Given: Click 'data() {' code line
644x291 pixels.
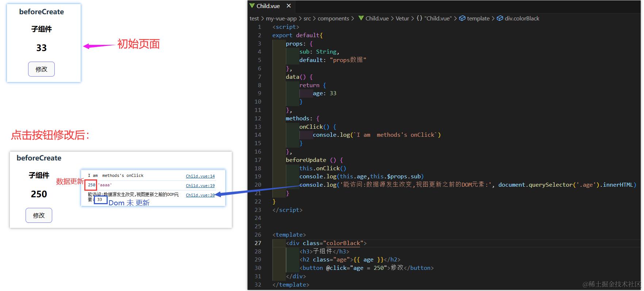Looking at the screenshot, I should (299, 77).
